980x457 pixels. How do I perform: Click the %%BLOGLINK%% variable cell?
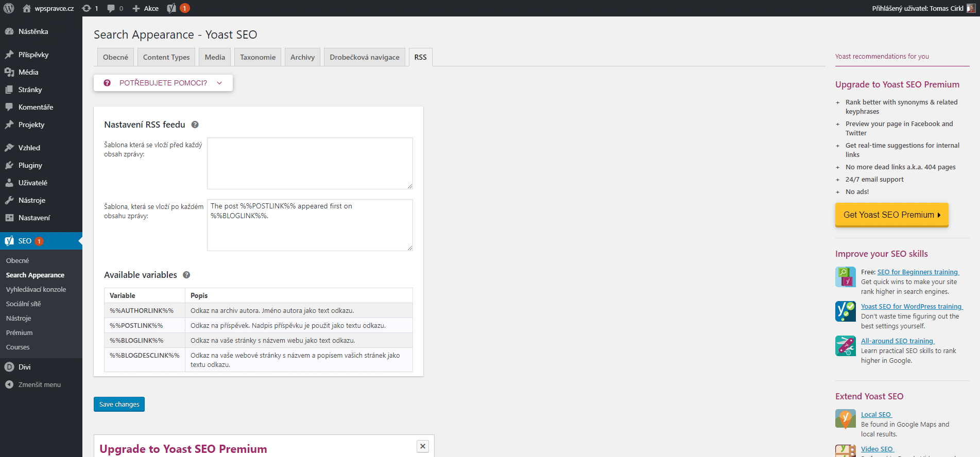click(x=145, y=340)
